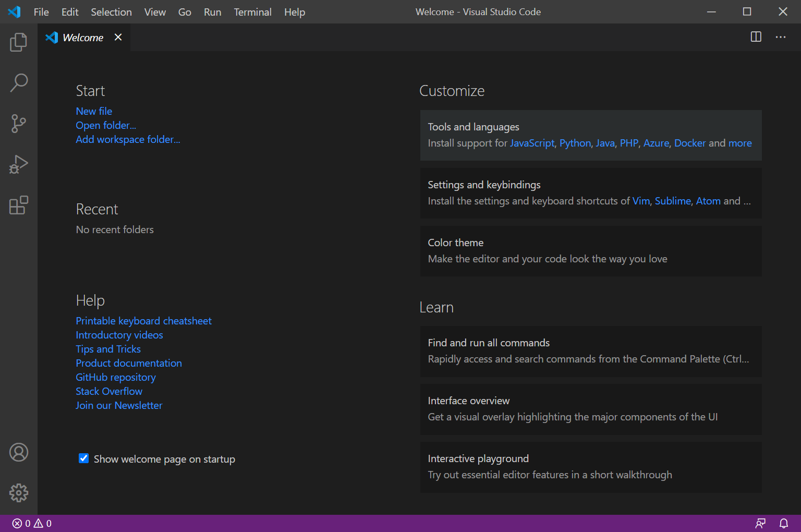Minimize the Visual Studio Code window
Image resolution: width=801 pixels, height=532 pixels.
[711, 11]
